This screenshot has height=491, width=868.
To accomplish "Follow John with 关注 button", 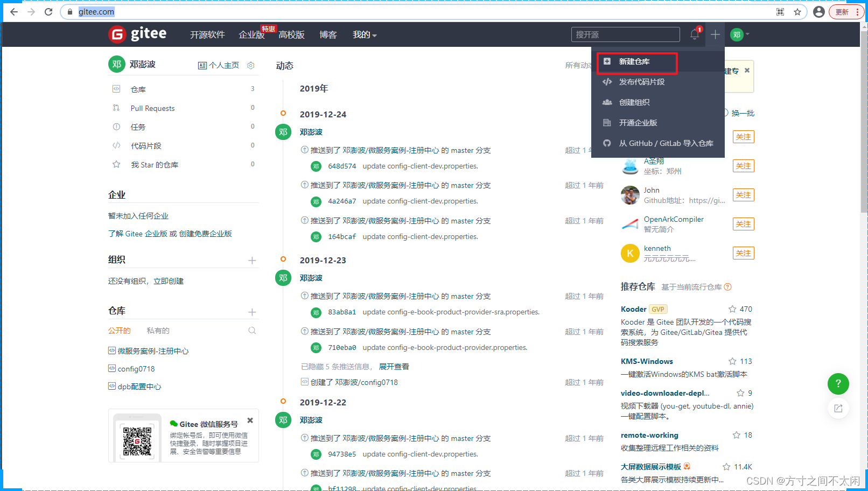I will click(744, 195).
